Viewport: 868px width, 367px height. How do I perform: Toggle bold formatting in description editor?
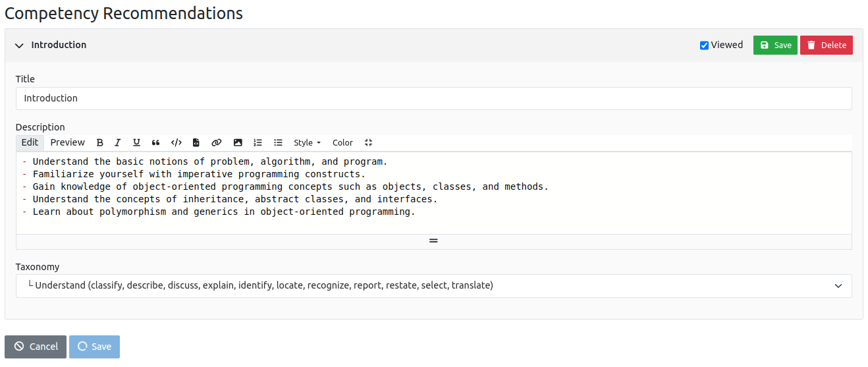point(100,143)
